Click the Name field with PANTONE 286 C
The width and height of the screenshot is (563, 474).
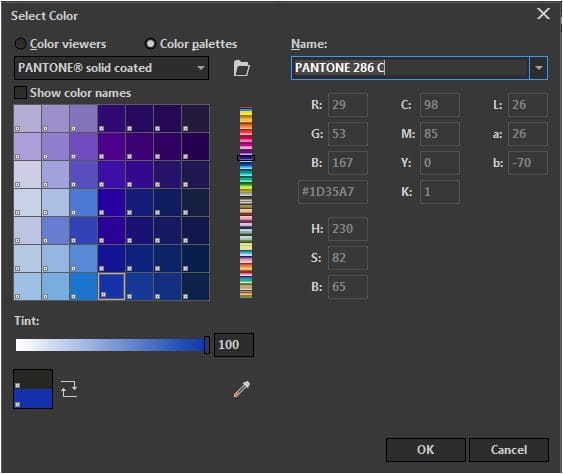coord(410,68)
